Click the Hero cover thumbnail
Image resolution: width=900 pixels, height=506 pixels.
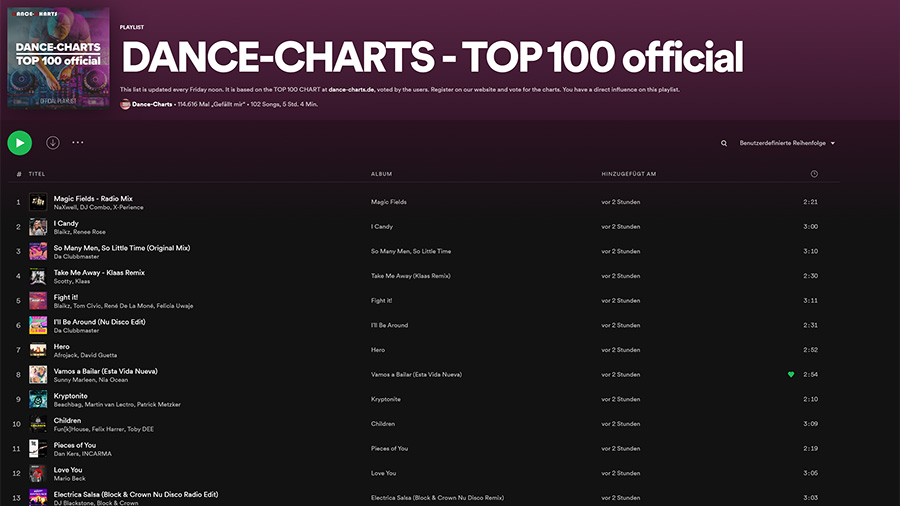pos(38,350)
